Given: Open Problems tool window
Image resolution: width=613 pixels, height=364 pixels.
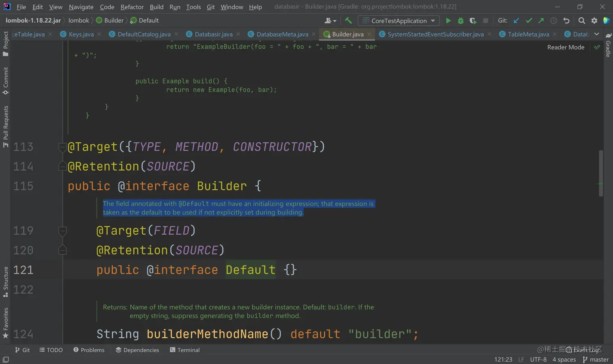Looking at the screenshot, I should (x=89, y=350).
